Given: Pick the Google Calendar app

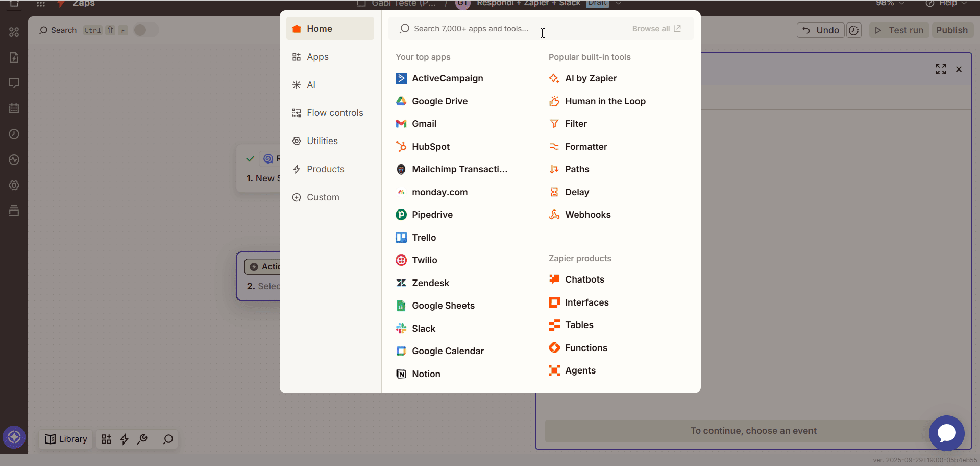Looking at the screenshot, I should [x=440, y=351].
